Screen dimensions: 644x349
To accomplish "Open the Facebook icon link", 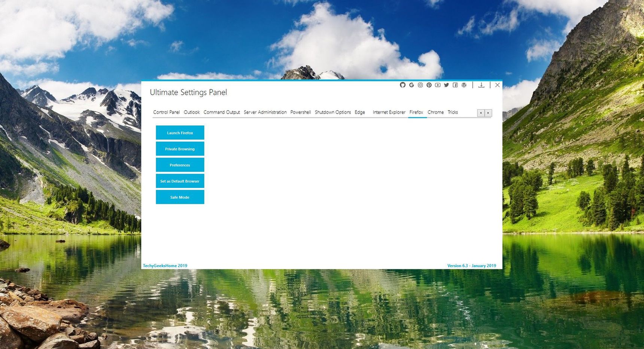I will (x=455, y=85).
